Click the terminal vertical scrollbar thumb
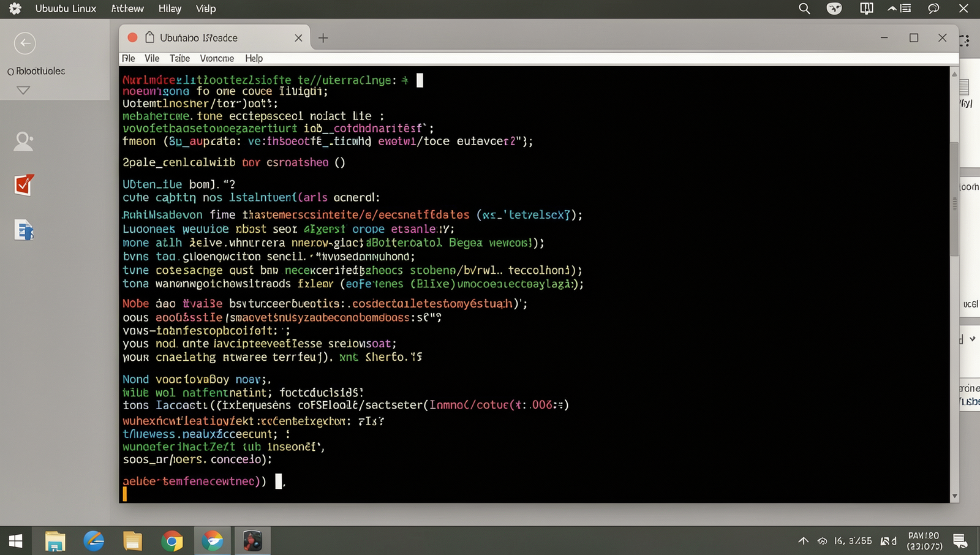This screenshot has height=555, width=980. (954, 199)
